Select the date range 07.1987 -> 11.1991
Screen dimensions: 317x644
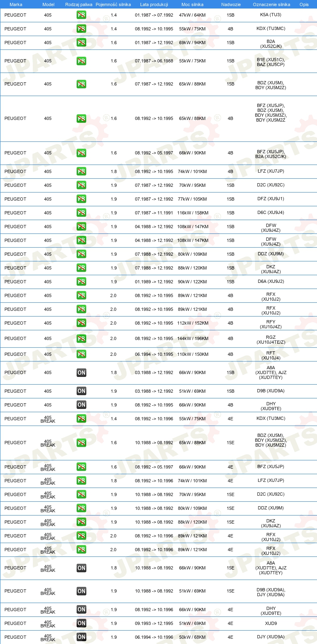point(154,213)
